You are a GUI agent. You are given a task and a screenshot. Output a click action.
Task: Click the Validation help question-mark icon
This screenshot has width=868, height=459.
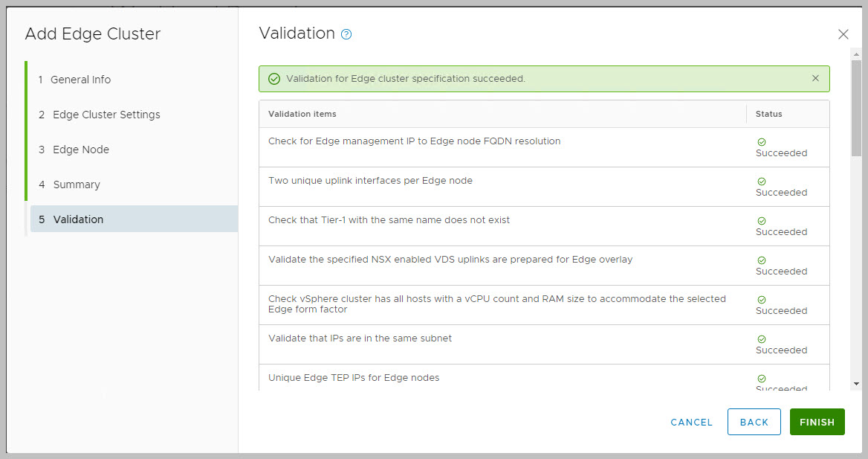346,34
